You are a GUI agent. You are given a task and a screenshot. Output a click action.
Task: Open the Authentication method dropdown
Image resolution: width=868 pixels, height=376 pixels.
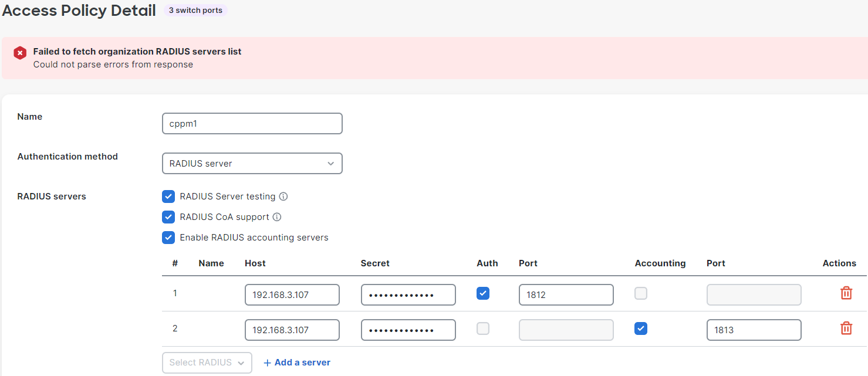coord(252,163)
